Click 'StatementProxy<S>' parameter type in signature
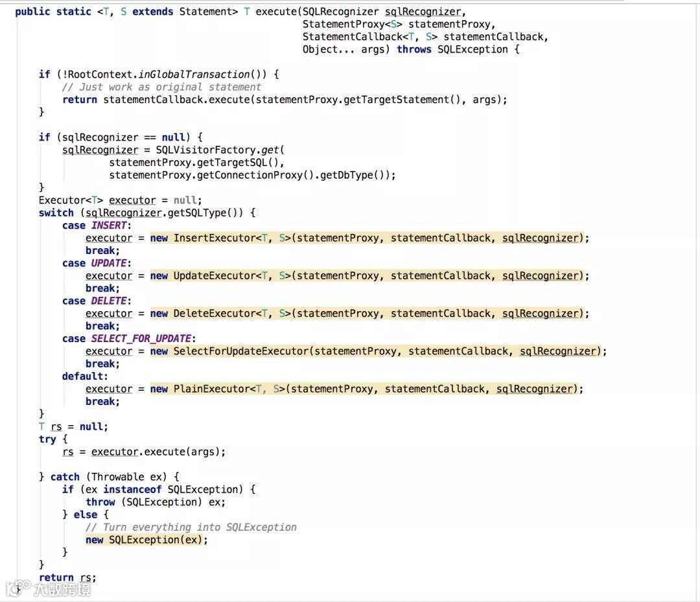Viewport: 700px width, 602px height. (x=352, y=24)
